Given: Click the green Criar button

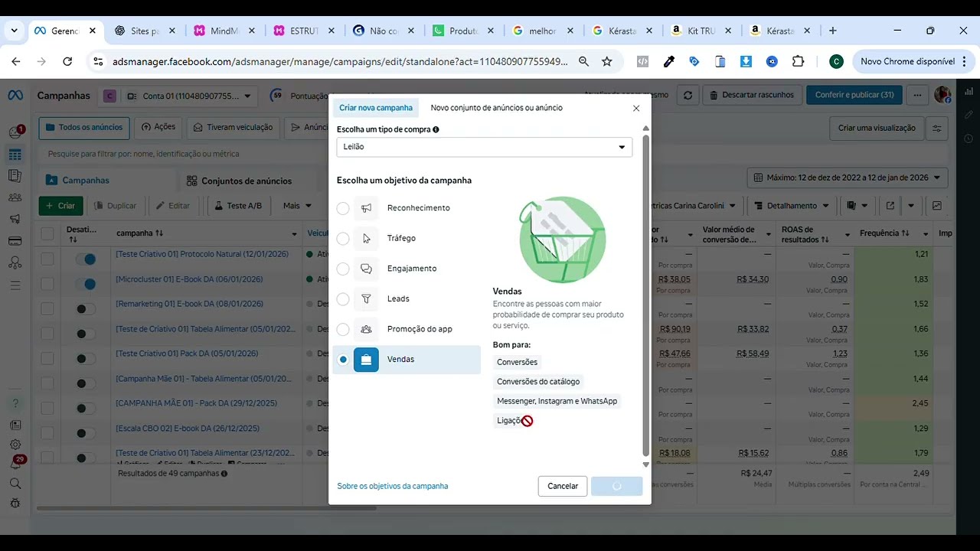Looking at the screenshot, I should pos(60,206).
